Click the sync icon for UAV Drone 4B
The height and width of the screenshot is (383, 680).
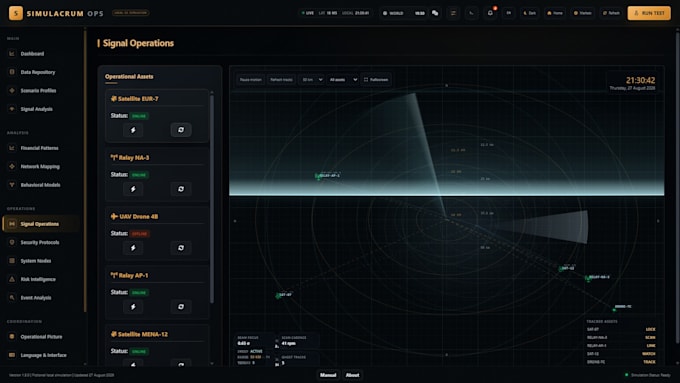pyautogui.click(x=181, y=248)
